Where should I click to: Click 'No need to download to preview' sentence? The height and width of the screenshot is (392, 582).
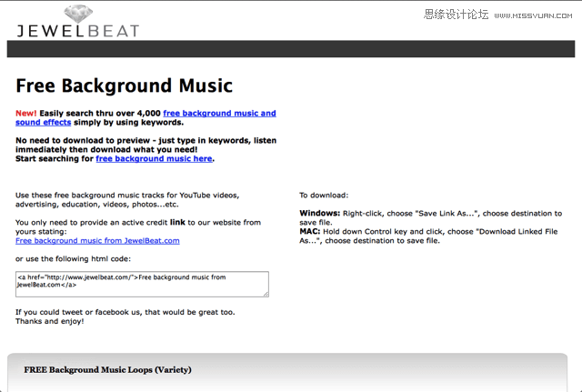[x=145, y=145]
